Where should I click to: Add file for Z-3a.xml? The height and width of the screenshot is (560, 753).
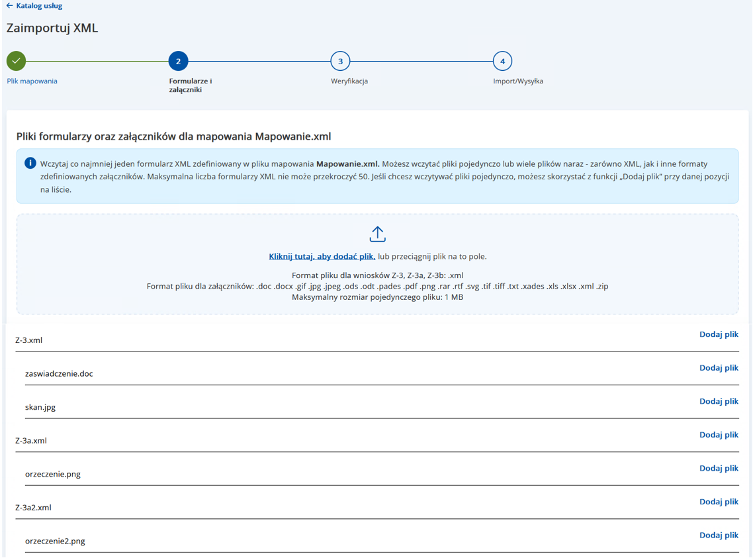[x=719, y=435]
